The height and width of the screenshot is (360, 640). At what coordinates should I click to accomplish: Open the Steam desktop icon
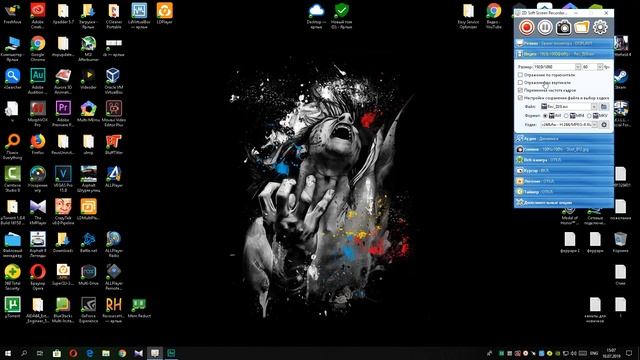pyautogui.click(x=621, y=79)
